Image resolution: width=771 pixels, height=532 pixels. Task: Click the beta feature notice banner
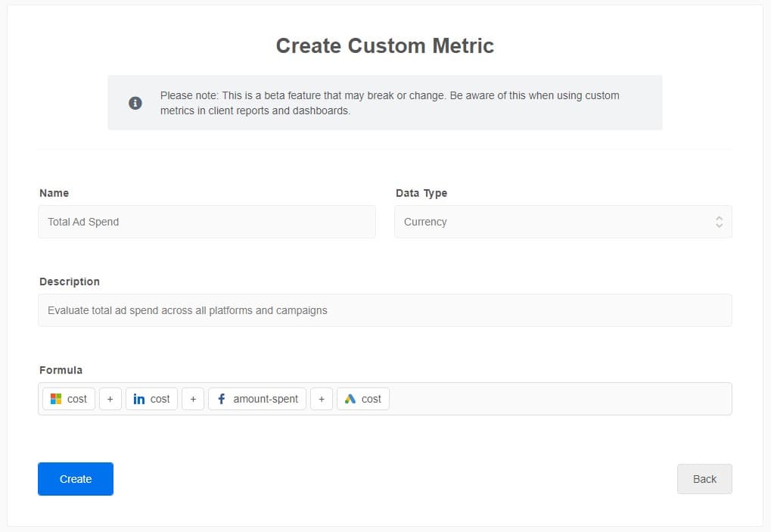point(385,102)
